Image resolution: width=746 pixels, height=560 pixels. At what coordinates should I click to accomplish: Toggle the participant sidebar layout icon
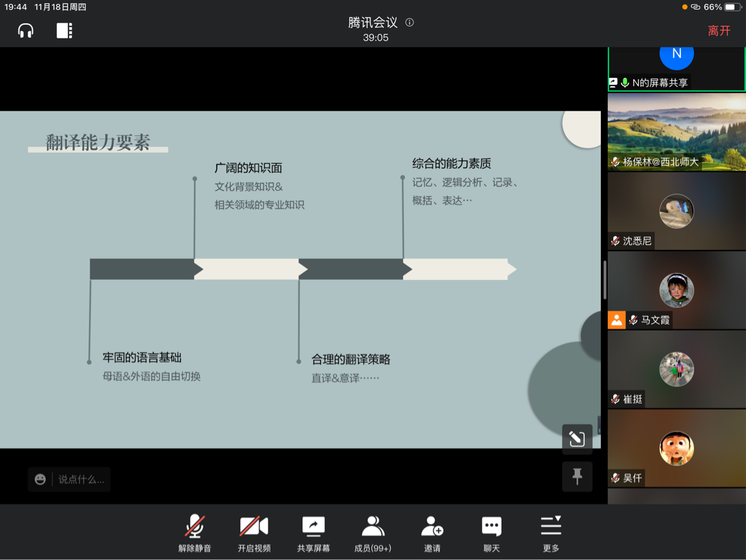64,31
